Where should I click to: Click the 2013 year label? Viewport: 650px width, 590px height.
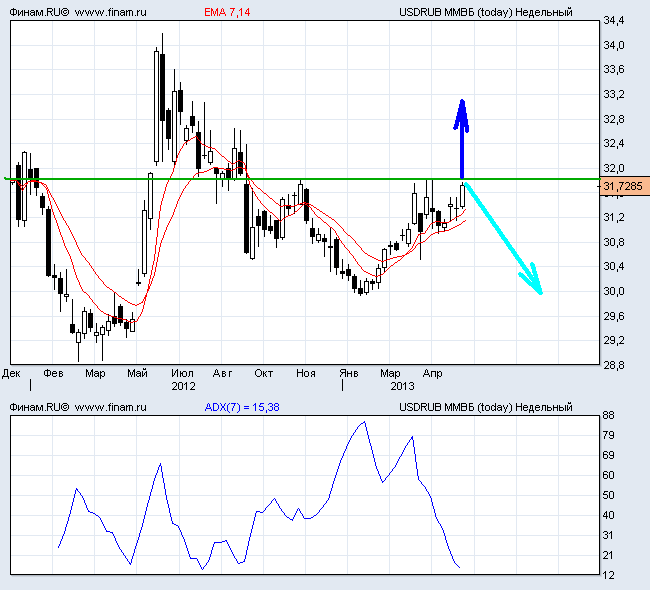402,385
